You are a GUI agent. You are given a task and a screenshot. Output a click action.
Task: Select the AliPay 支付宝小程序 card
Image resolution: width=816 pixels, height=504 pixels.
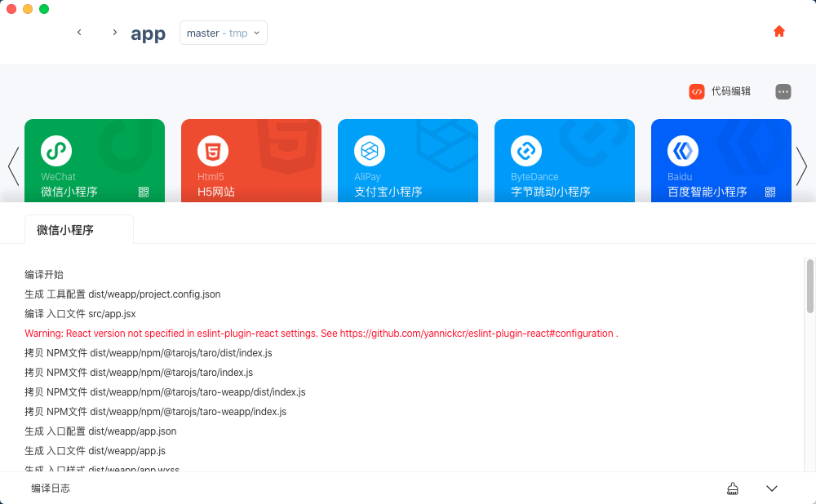408,161
